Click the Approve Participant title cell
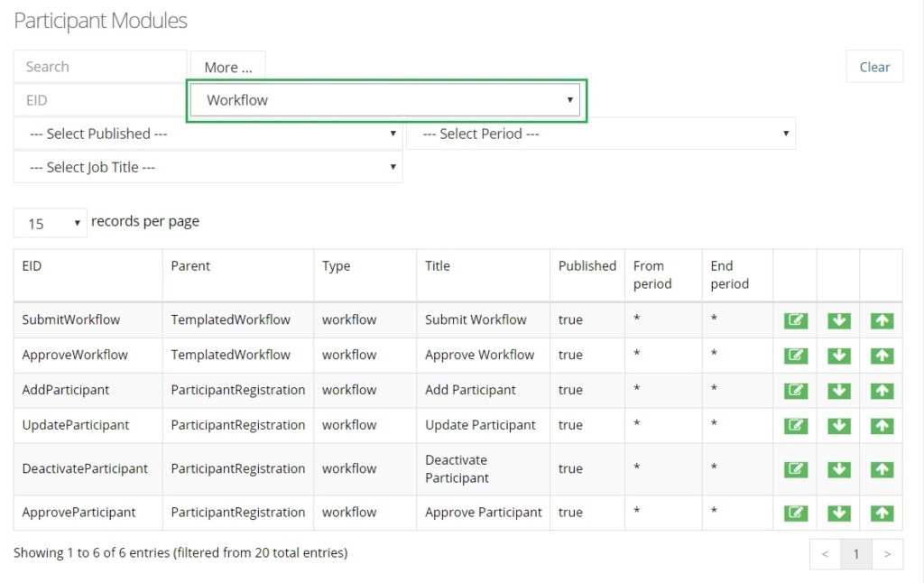The height and width of the screenshot is (583, 924). pyautogui.click(x=484, y=513)
